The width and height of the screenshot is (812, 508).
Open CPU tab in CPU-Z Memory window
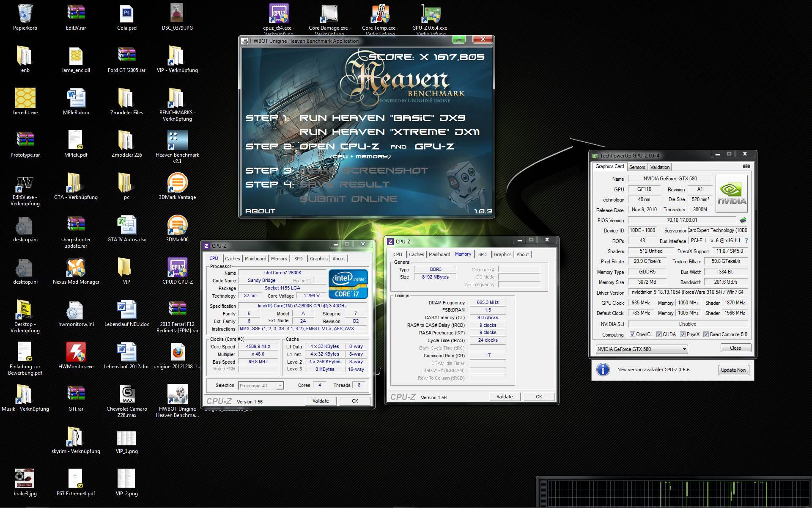[398, 254]
